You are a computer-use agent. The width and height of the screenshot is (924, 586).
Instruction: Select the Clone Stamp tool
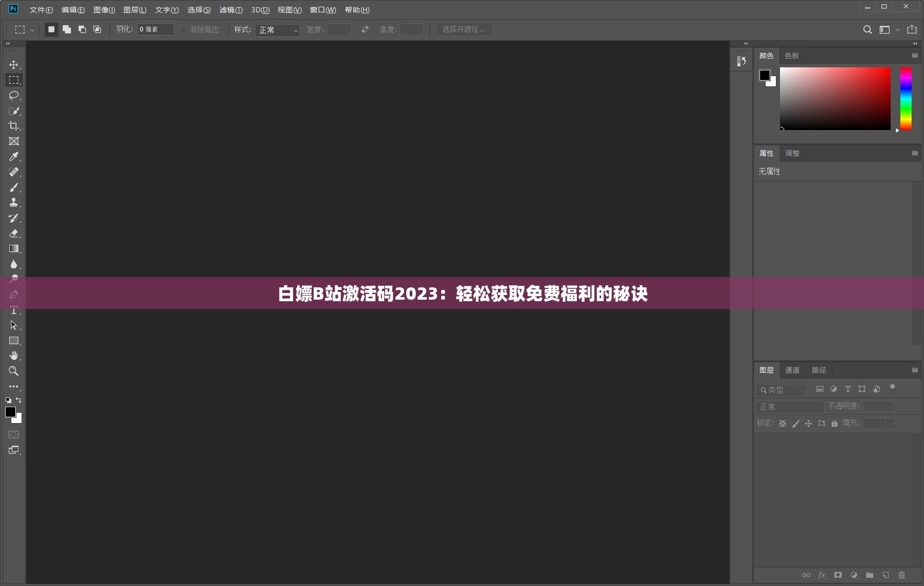click(x=14, y=203)
